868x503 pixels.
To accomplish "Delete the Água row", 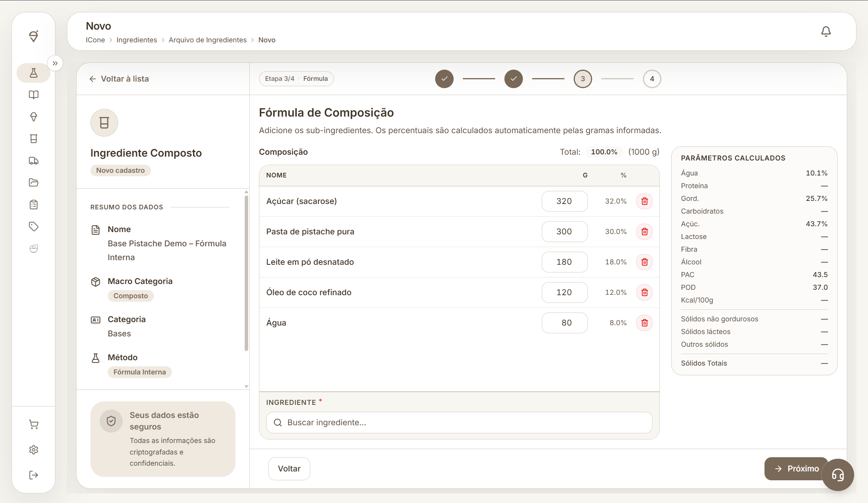I will click(x=644, y=323).
